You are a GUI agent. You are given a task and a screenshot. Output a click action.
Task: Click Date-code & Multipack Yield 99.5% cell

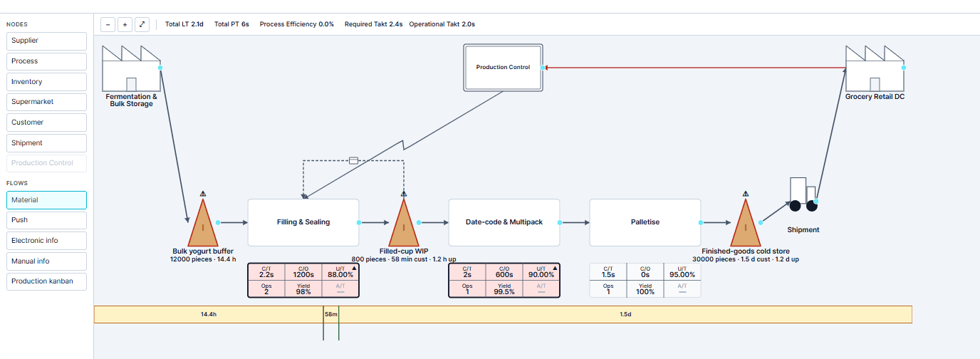pos(504,288)
